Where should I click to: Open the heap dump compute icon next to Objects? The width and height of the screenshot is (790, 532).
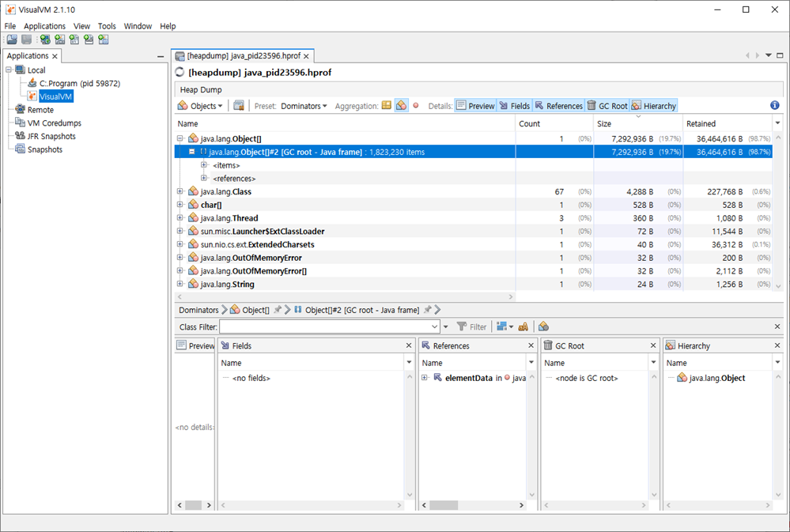point(239,106)
